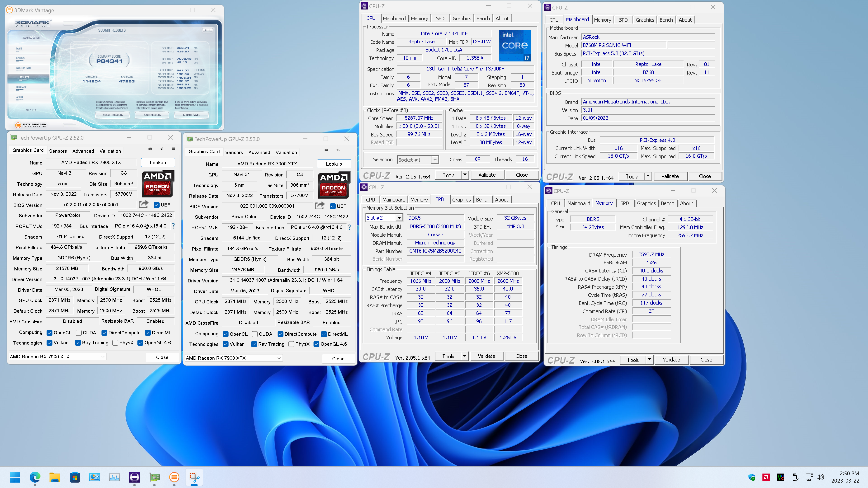Click Validate in CPU-Z Memory window
868x488 pixels.
pyautogui.click(x=671, y=360)
